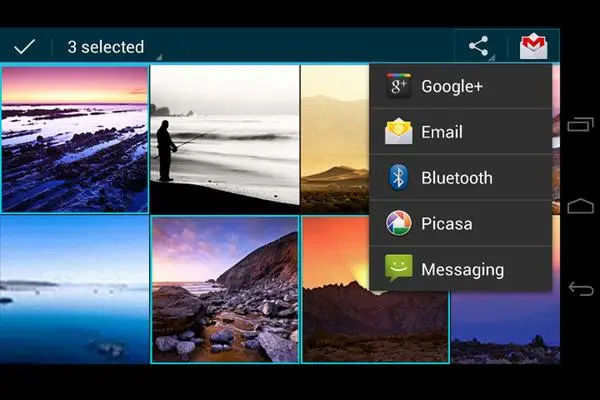
Task: Deselect the rocky beach cliff photo
Action: tap(224, 289)
